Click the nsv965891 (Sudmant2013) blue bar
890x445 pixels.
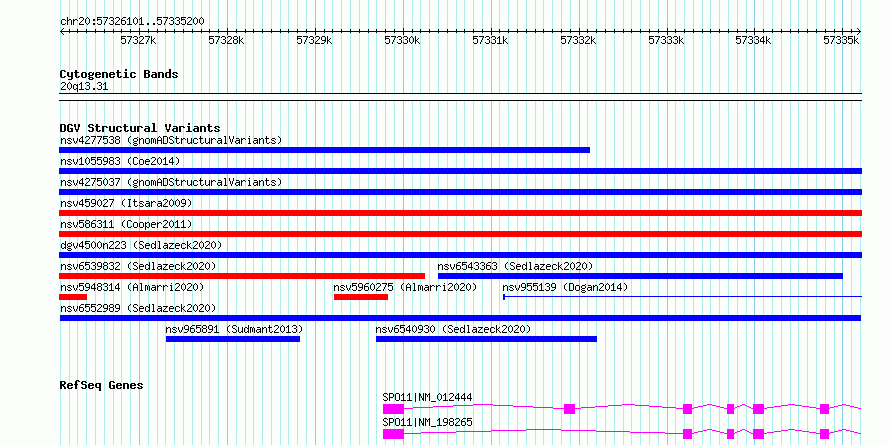(x=233, y=339)
